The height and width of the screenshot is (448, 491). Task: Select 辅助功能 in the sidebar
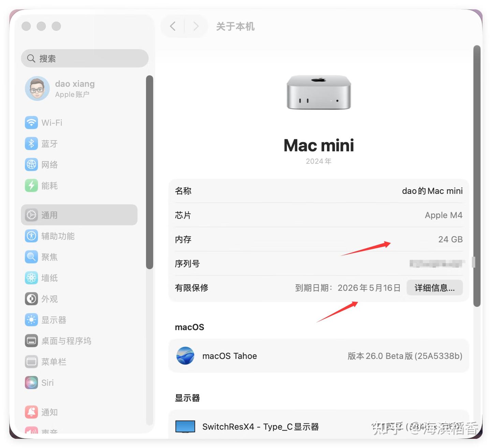click(58, 236)
